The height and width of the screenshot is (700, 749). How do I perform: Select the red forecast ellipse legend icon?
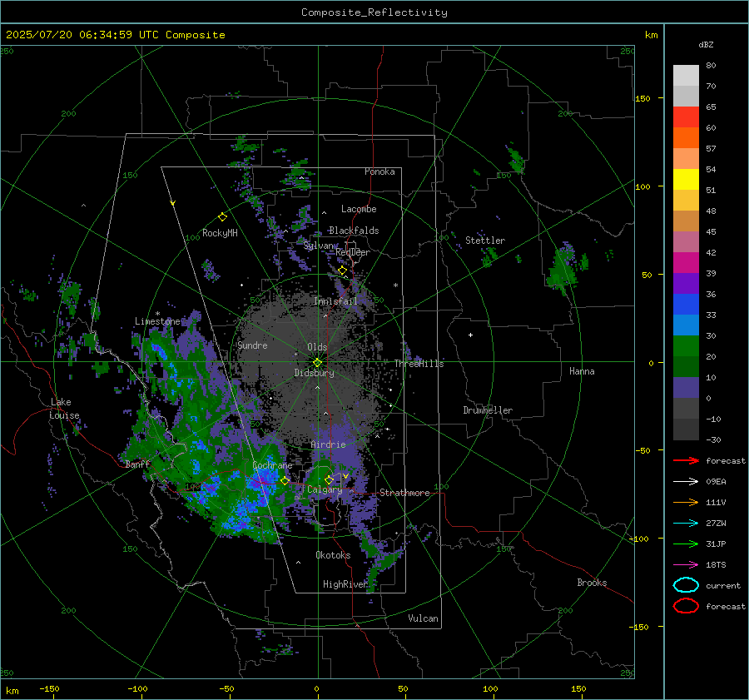pyautogui.click(x=686, y=606)
